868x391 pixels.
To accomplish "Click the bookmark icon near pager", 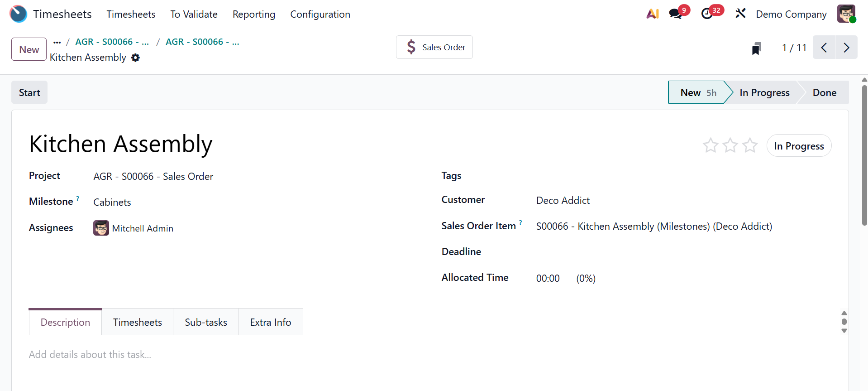I will [x=756, y=48].
